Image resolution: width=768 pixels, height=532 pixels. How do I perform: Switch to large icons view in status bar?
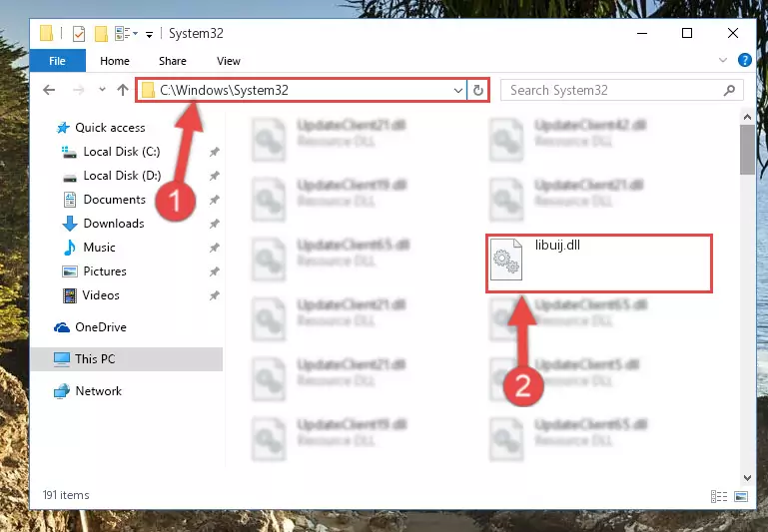(x=741, y=497)
